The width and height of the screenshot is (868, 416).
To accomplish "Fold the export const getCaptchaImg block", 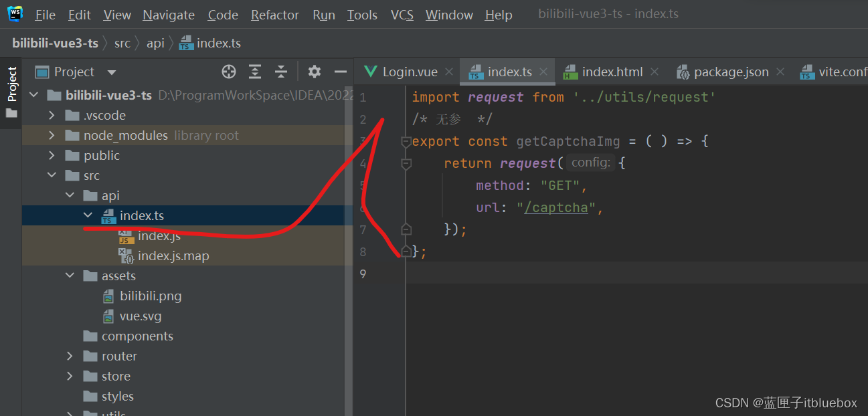I will [x=406, y=141].
